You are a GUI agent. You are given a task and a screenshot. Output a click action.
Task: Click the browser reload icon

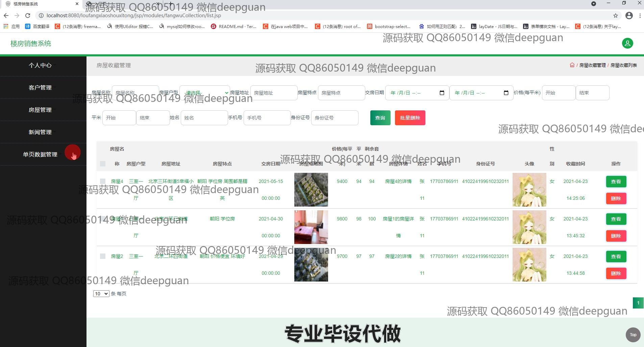pyautogui.click(x=28, y=16)
